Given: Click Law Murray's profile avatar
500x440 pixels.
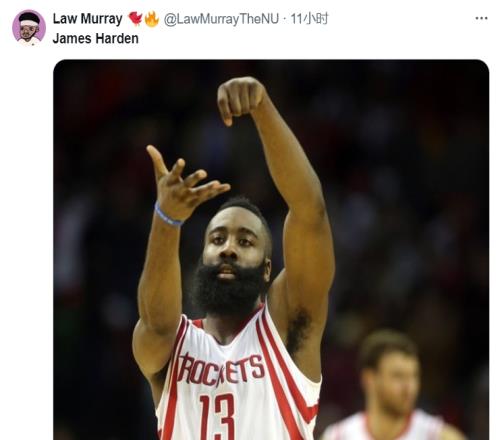Looking at the screenshot, I should point(29,27).
